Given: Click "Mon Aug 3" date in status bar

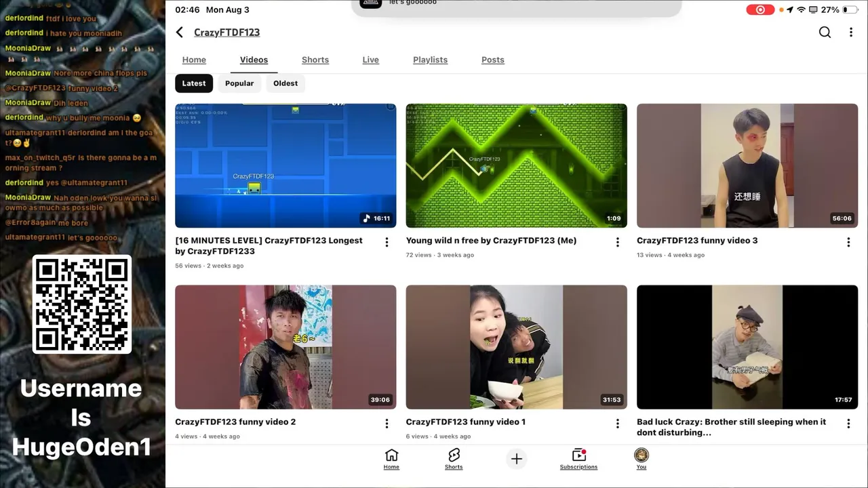Looking at the screenshot, I should coord(228,9).
